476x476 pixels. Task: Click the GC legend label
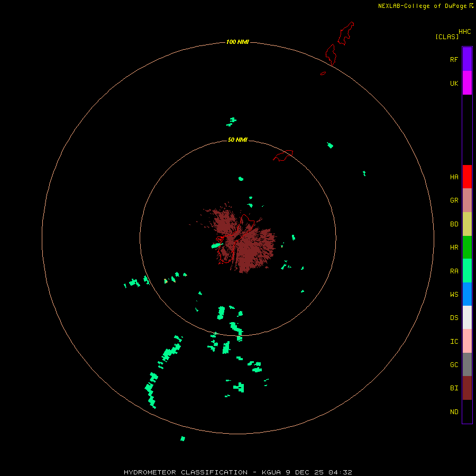click(x=454, y=365)
